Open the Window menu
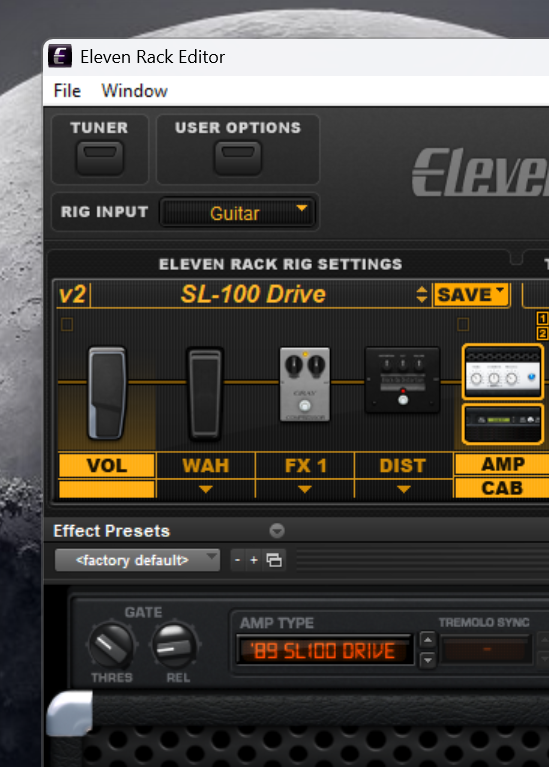The width and height of the screenshot is (549, 767). (x=134, y=91)
